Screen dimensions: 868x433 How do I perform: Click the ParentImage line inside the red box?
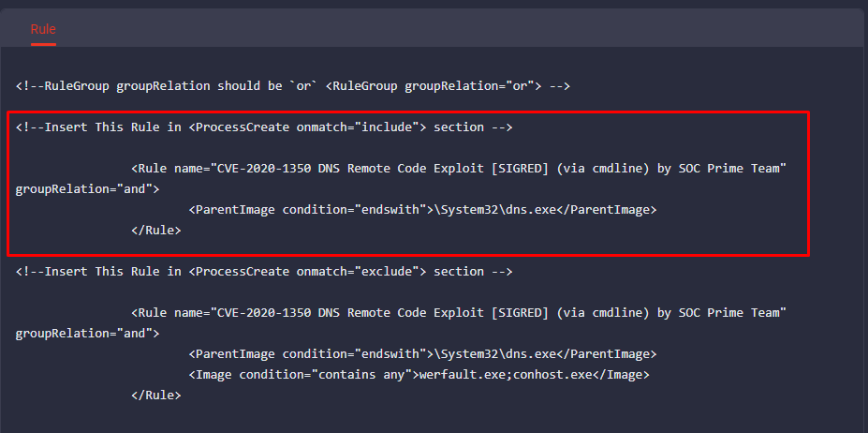click(422, 209)
